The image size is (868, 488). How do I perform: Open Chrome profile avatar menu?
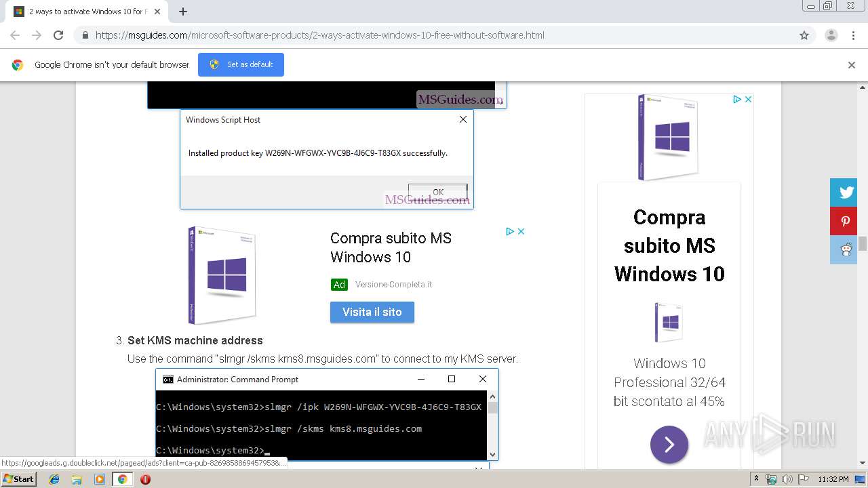(x=831, y=35)
